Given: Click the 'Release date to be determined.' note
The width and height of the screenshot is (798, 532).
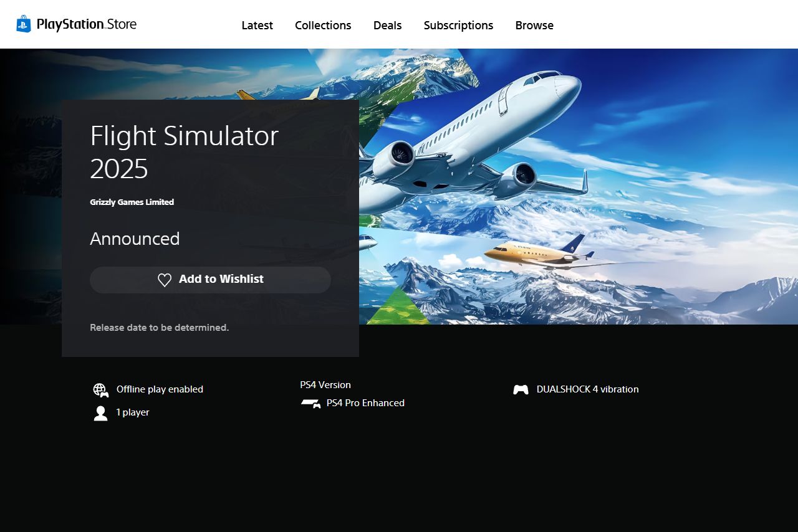Looking at the screenshot, I should 160,327.
